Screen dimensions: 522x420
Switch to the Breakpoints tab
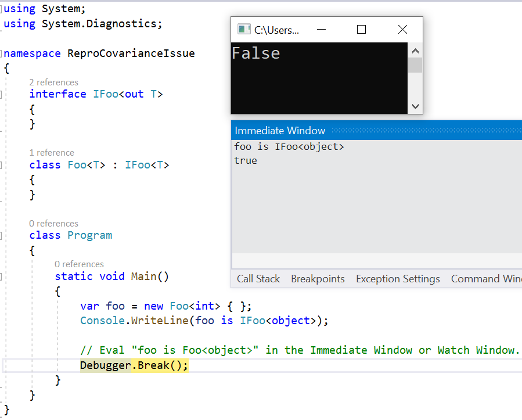[x=318, y=278]
